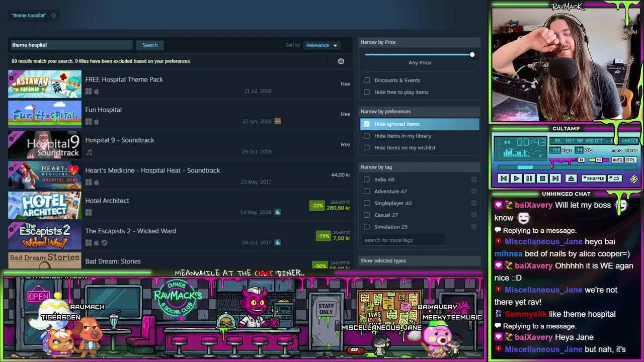
Task: Click the Escapists 2 Wicked Ward thumbnail
Action: click(x=45, y=236)
